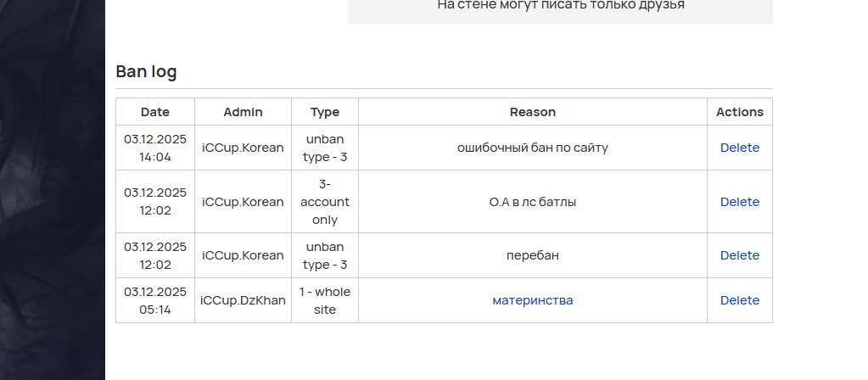Viewport: 868px width, 380px height.
Task: Select the iCCup.DzKhan admin cell
Action: pos(243,300)
